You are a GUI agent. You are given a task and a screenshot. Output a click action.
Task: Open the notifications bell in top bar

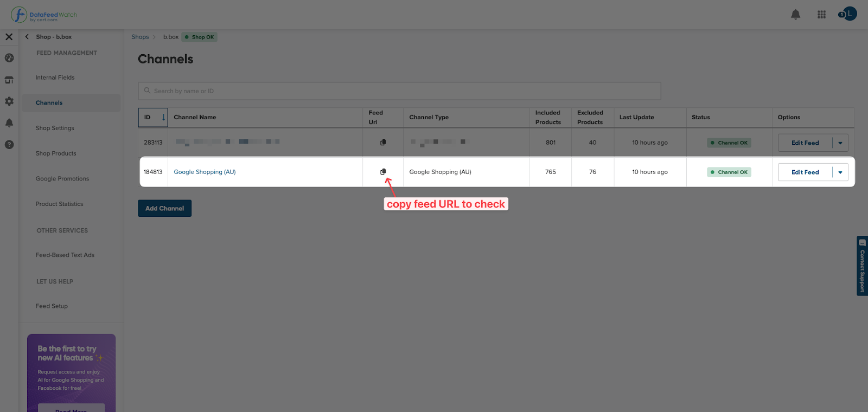click(795, 15)
